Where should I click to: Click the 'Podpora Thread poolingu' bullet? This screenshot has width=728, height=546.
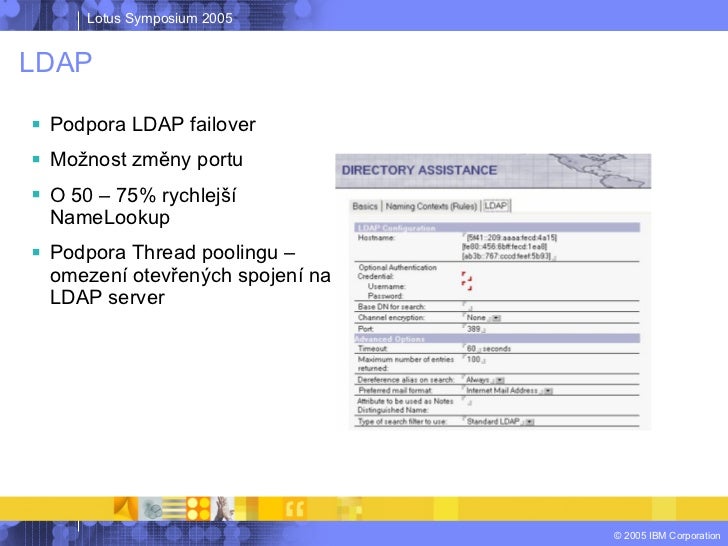pos(190,275)
